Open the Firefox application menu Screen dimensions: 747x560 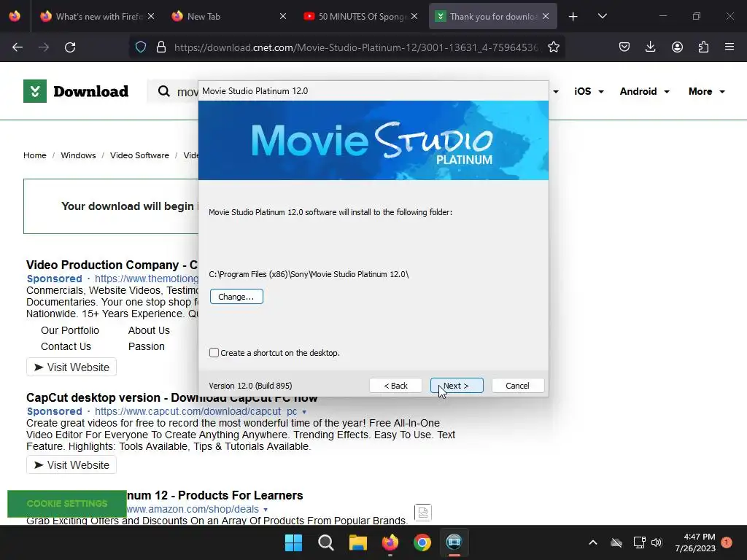coord(729,47)
